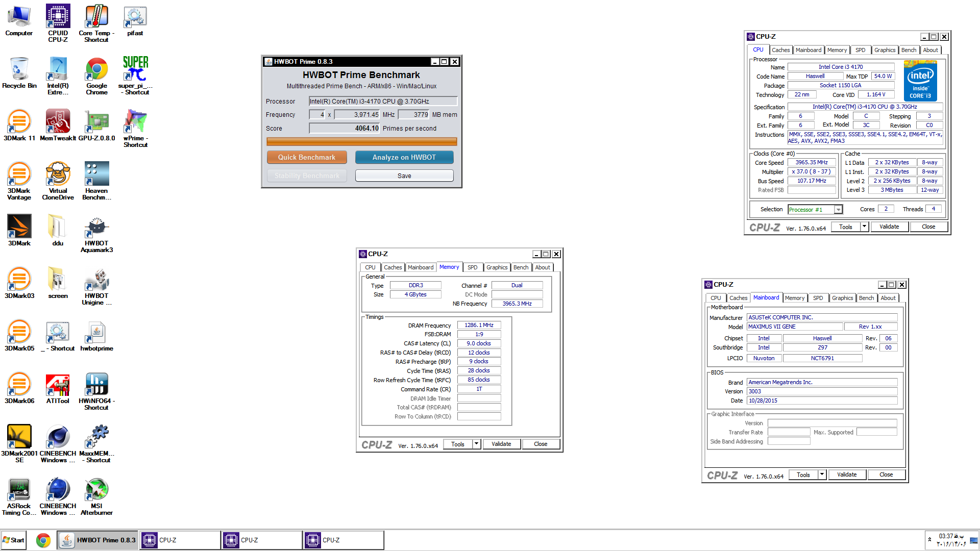Open Tools dropdown arrow in Memory CPU-Z
The image size is (980, 551).
pyautogui.click(x=476, y=444)
